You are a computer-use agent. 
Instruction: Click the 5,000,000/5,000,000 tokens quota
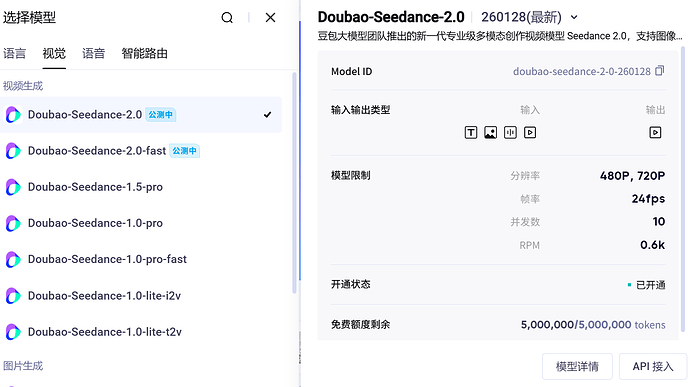point(593,325)
